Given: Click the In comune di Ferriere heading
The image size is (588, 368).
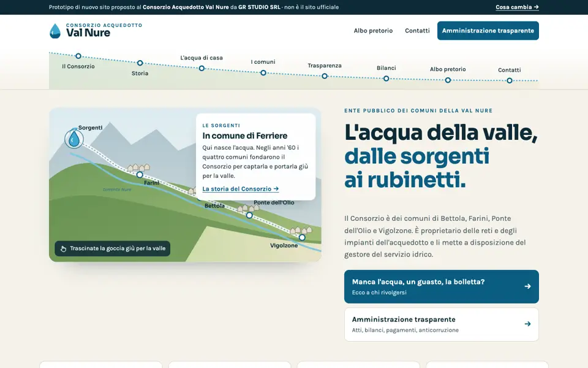Looking at the screenshot, I should pyautogui.click(x=245, y=136).
